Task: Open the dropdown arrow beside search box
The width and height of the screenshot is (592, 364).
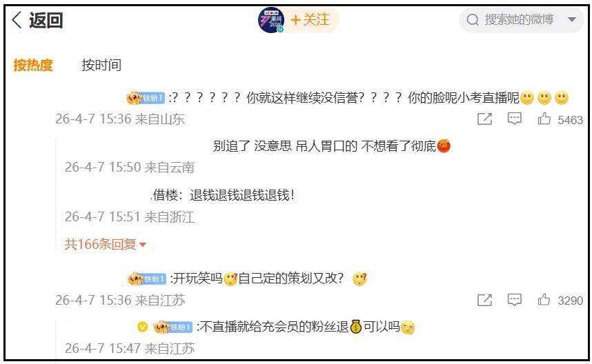Action: 572,19
